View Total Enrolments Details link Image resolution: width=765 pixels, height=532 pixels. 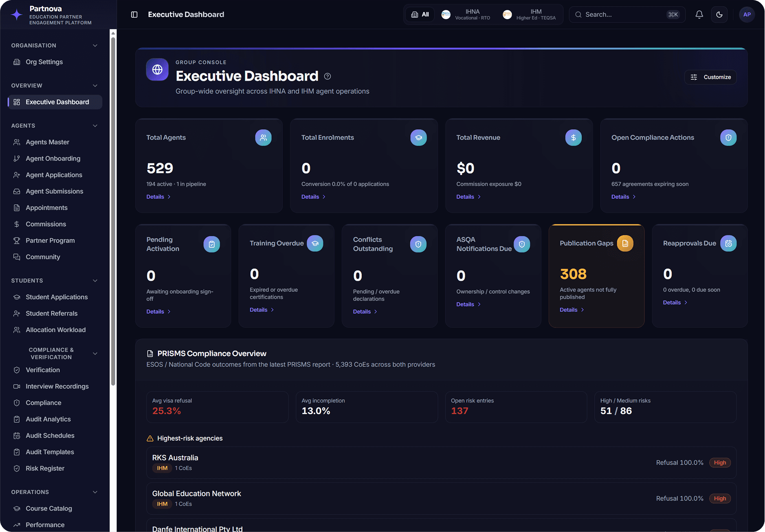[x=313, y=197]
